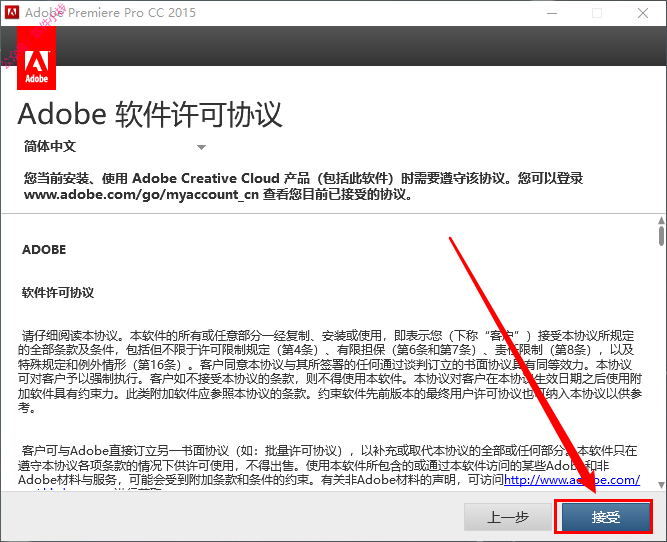Go back with the 上一步 button
Image resolution: width=667 pixels, height=542 pixels.
(x=508, y=517)
